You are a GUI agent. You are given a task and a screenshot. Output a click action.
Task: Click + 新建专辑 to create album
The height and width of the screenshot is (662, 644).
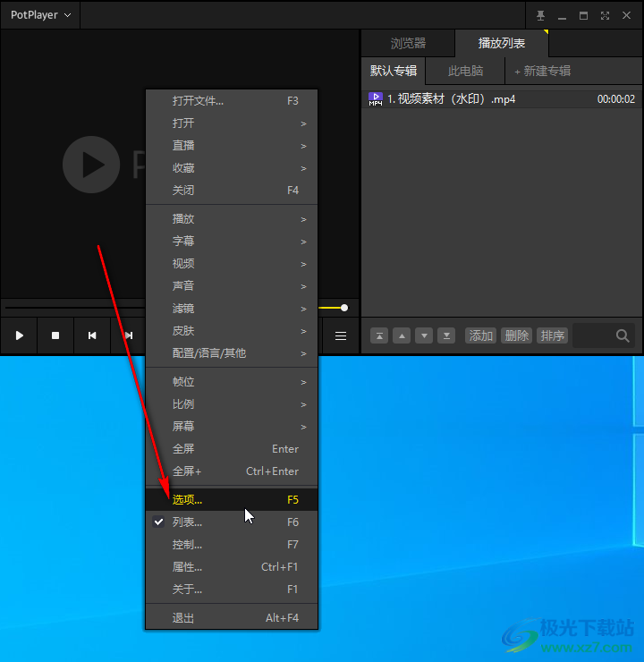543,71
